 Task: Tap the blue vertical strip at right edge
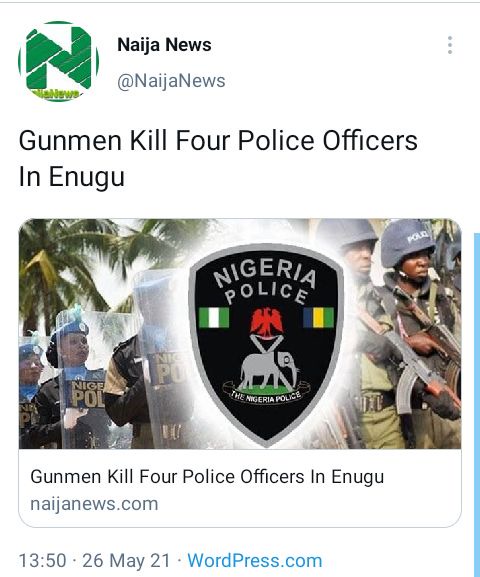tap(477, 405)
